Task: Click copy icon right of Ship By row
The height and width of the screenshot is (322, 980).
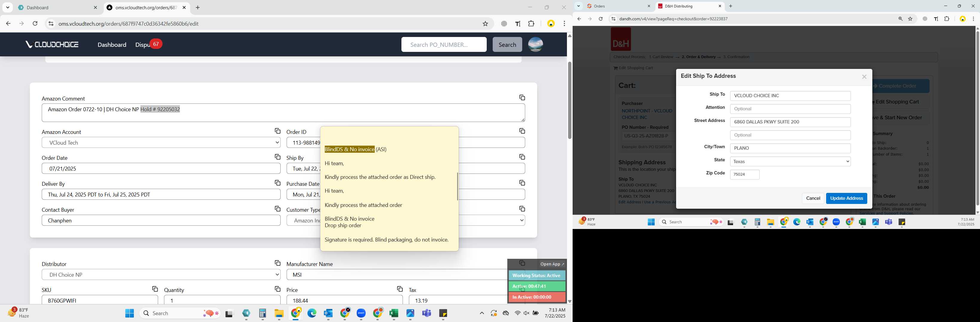Action: [x=522, y=157]
